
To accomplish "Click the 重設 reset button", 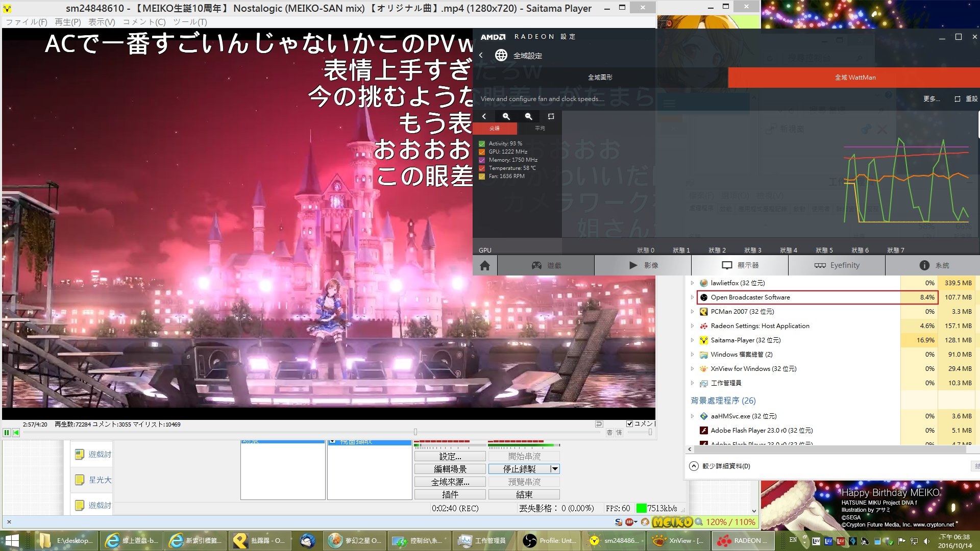I will [966, 99].
